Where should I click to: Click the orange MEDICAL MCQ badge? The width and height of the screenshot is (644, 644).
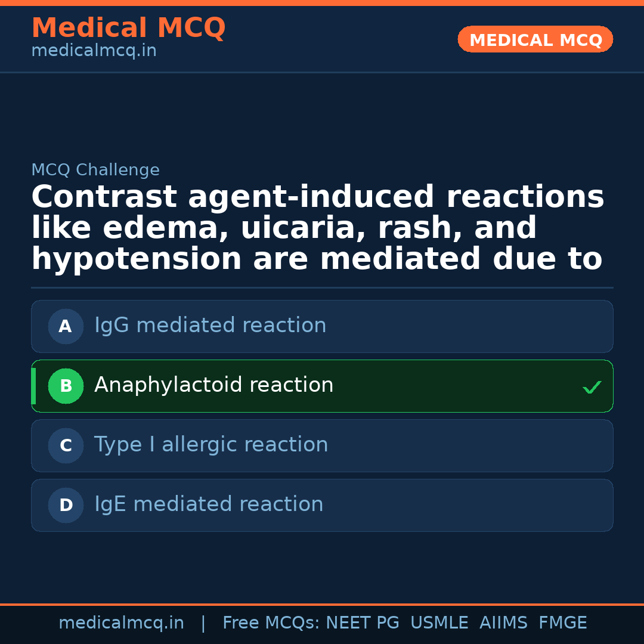[x=535, y=39]
